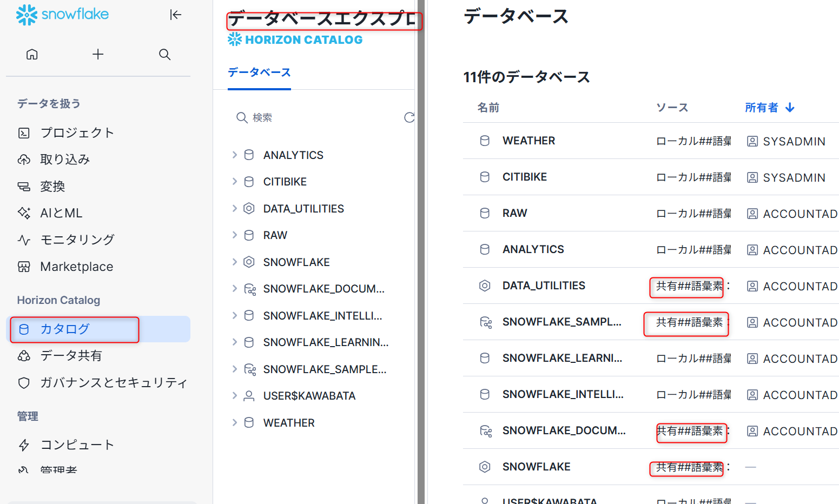
Task: Open the sidebar search icon
Action: pyautogui.click(x=165, y=54)
